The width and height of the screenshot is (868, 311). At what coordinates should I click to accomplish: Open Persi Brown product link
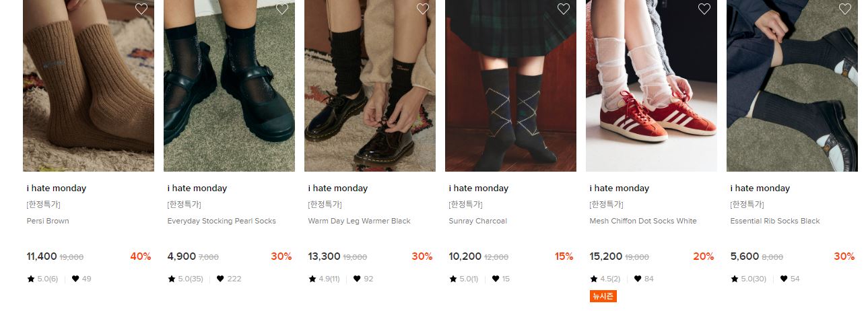point(48,221)
